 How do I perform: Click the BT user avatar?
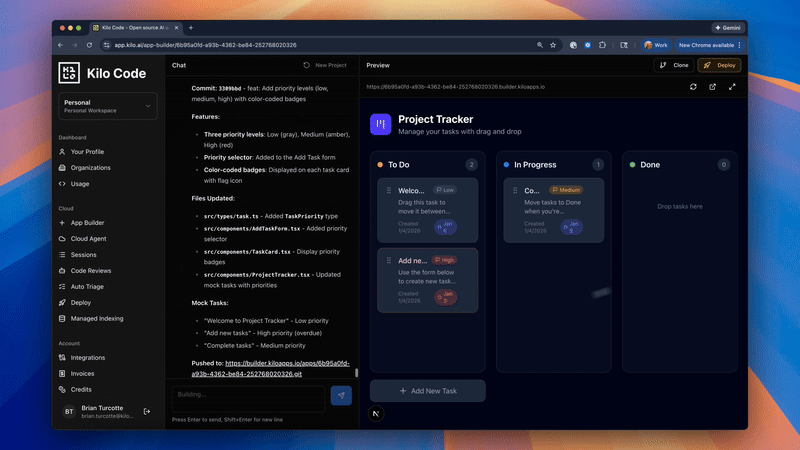[69, 411]
